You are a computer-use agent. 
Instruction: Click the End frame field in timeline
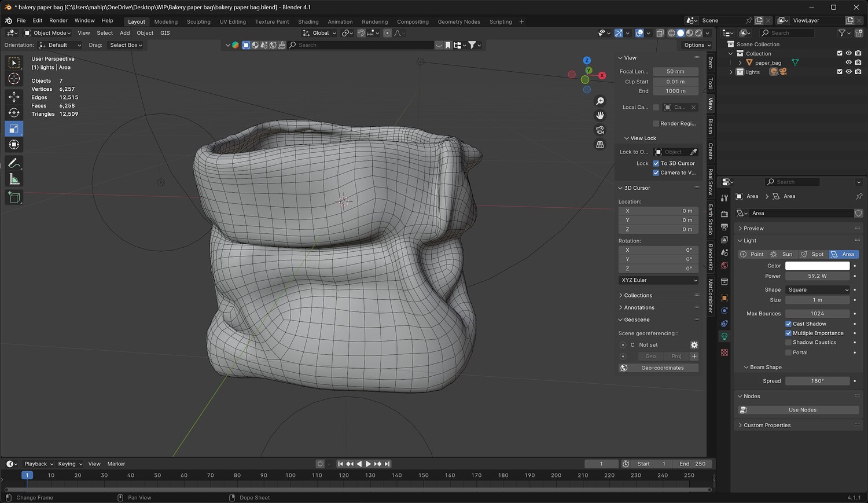click(x=693, y=464)
